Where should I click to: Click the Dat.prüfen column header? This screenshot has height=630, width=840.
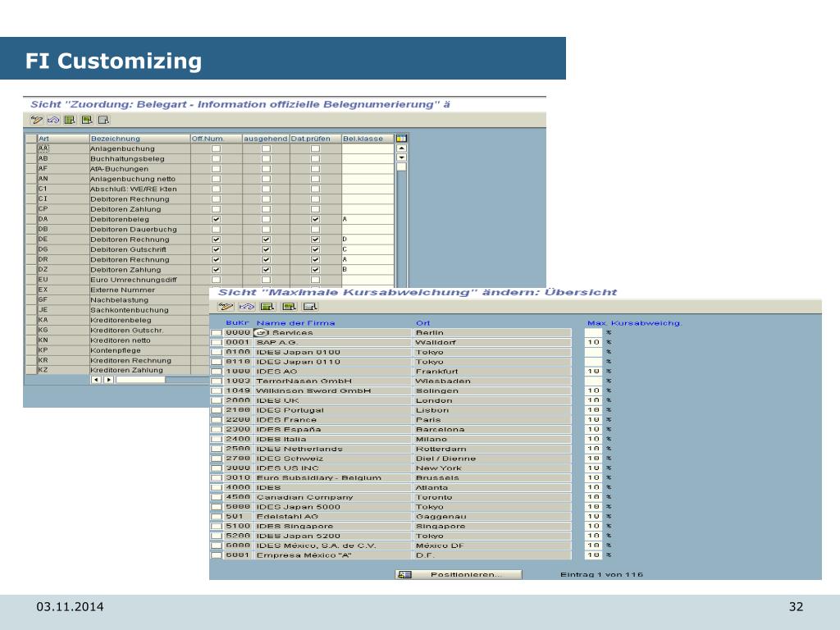316,139
